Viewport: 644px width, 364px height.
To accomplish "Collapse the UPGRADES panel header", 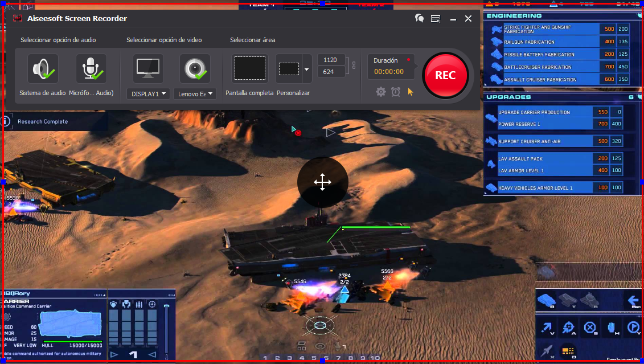I will click(x=561, y=97).
